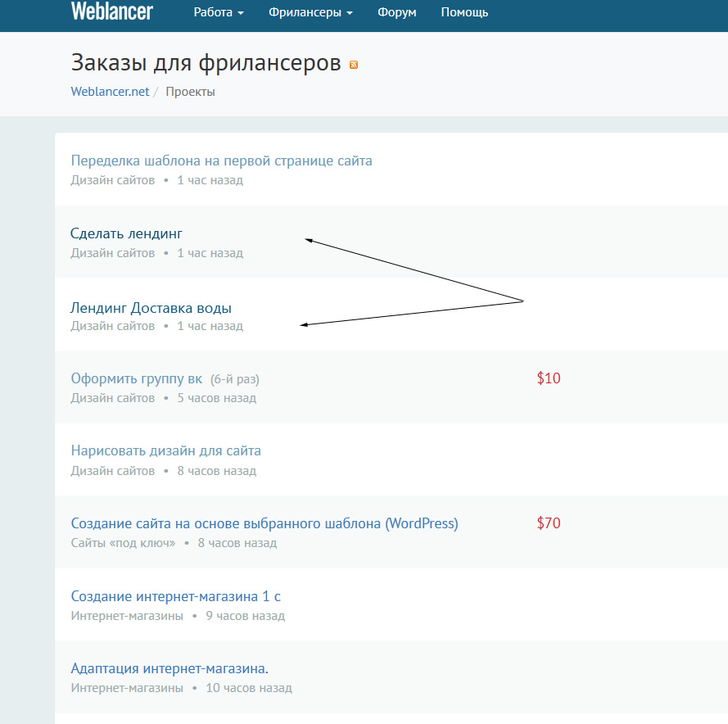Click the $70 price label
The image size is (728, 724).
(549, 523)
